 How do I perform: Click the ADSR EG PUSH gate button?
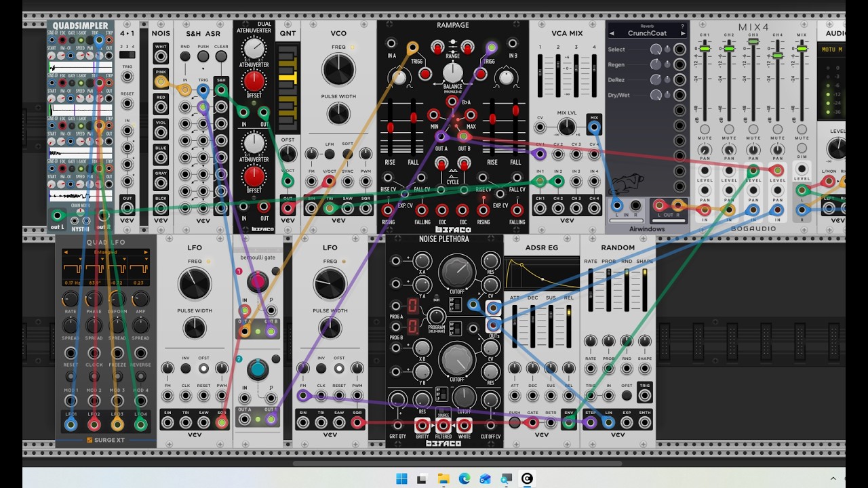tap(515, 422)
